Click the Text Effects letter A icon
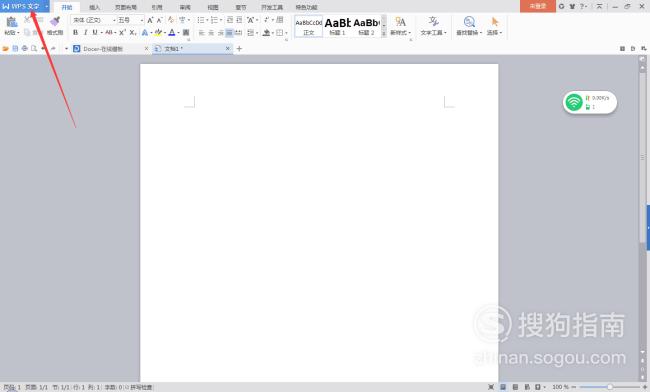Viewport: 650px width, 392px height. pyautogui.click(x=145, y=32)
